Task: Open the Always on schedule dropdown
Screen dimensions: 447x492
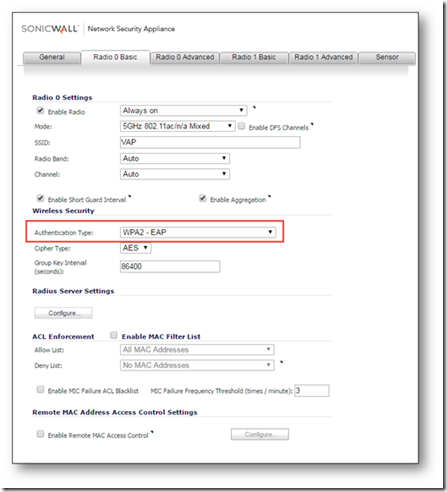Action: [x=183, y=110]
